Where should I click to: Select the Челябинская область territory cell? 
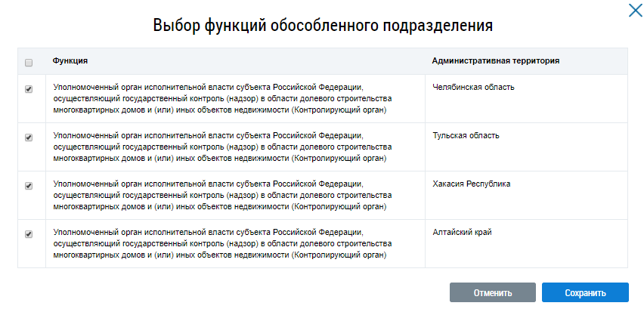click(x=474, y=87)
